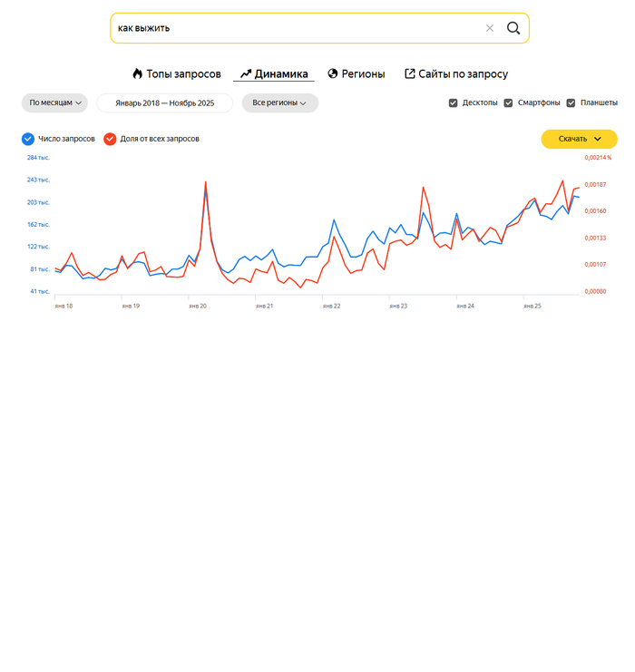Expand the Все регионы dropdown
This screenshot has height=672, width=635.
tap(279, 103)
